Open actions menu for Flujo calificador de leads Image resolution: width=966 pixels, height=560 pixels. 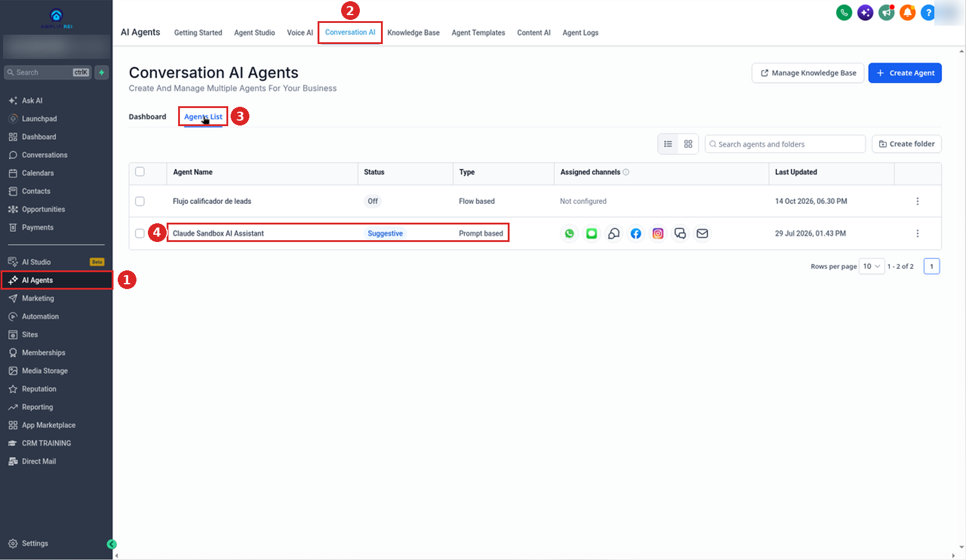(918, 202)
